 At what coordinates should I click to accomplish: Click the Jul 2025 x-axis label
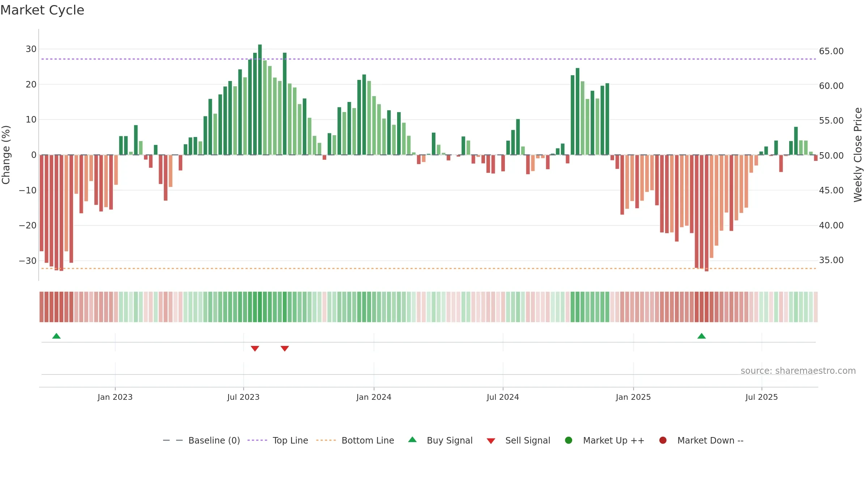click(x=762, y=397)
